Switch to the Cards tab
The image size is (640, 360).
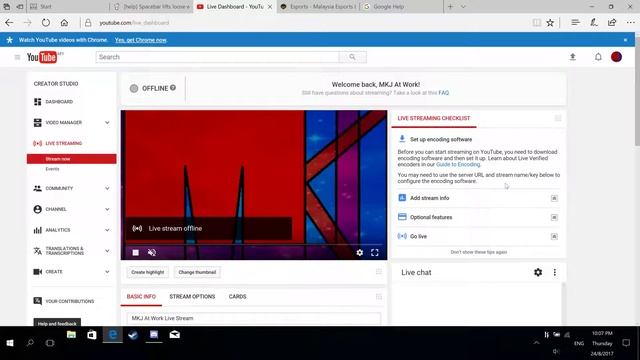[x=238, y=297]
